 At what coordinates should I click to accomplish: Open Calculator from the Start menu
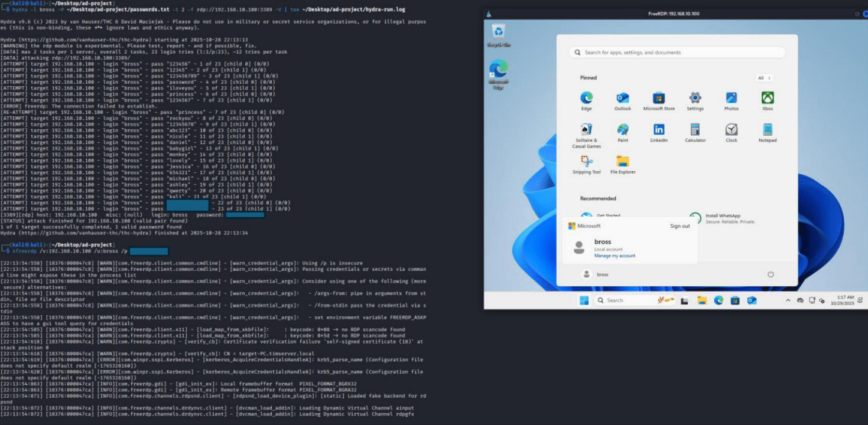point(695,129)
